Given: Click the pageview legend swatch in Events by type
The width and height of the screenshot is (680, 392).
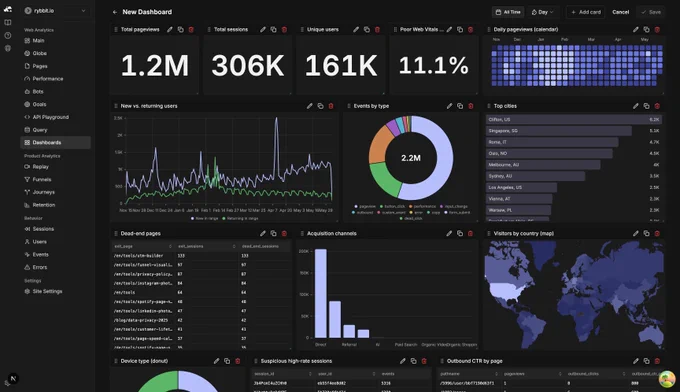Looking at the screenshot, I should (356, 206).
